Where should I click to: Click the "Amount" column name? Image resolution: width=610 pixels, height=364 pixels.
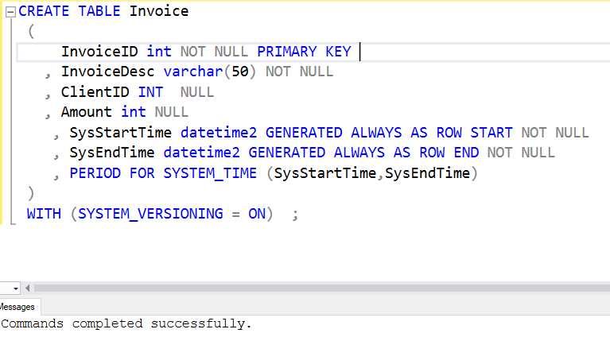click(x=87, y=112)
